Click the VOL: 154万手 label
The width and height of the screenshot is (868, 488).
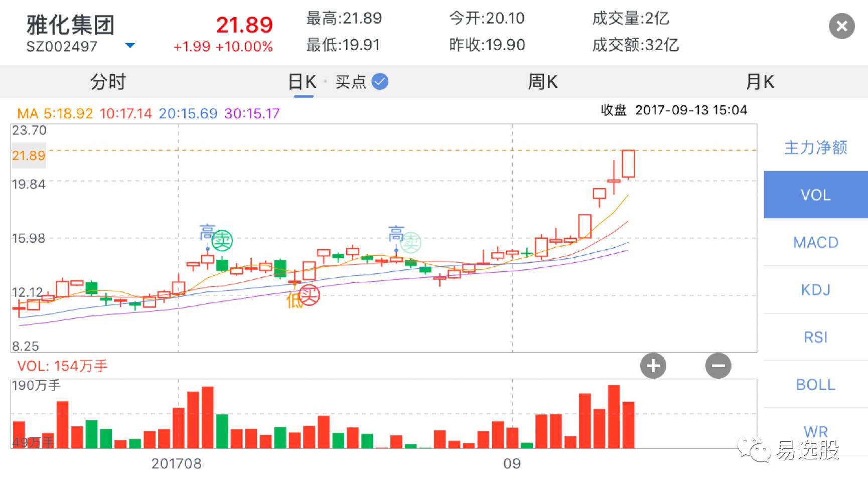(x=62, y=366)
